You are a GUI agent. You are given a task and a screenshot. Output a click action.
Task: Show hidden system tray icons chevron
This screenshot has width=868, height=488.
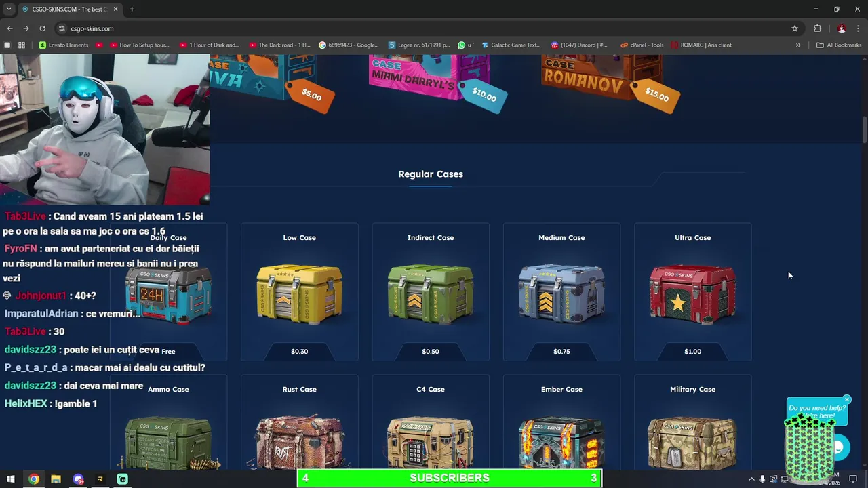click(751, 479)
